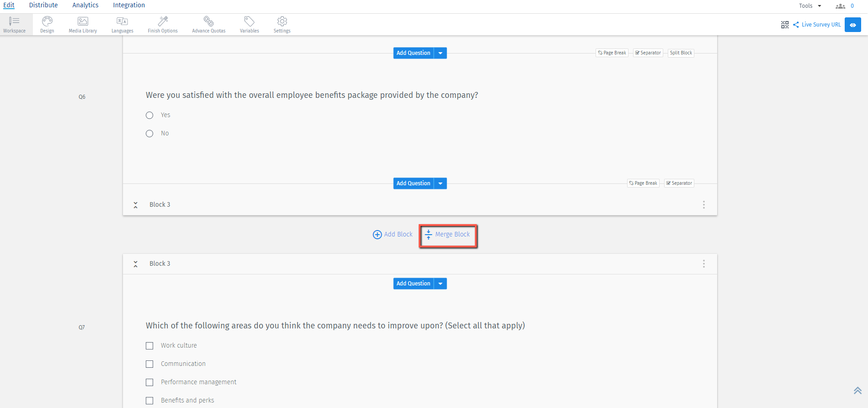Click the Split Block button
Image resolution: width=868 pixels, height=408 pixels.
681,53
